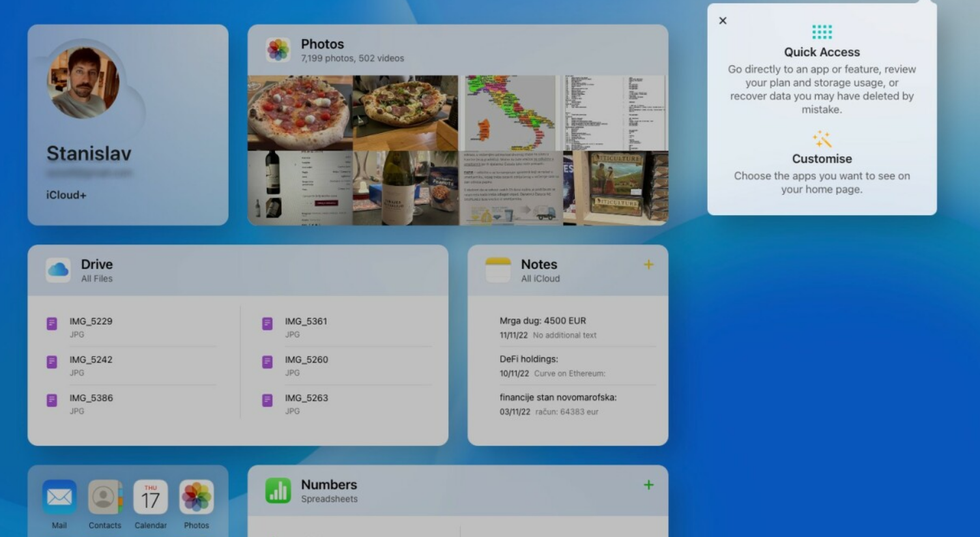Click Stanislav's profile avatar picture
980x537 pixels.
(83, 82)
